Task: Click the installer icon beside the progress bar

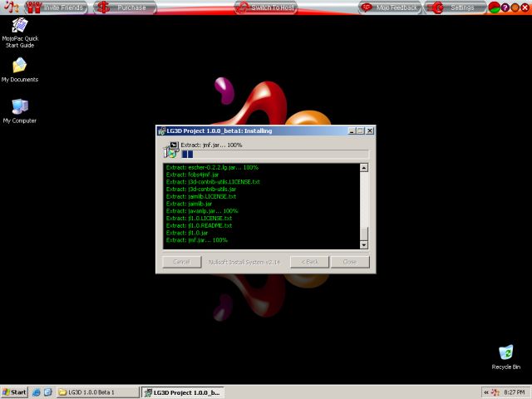Action: point(171,150)
